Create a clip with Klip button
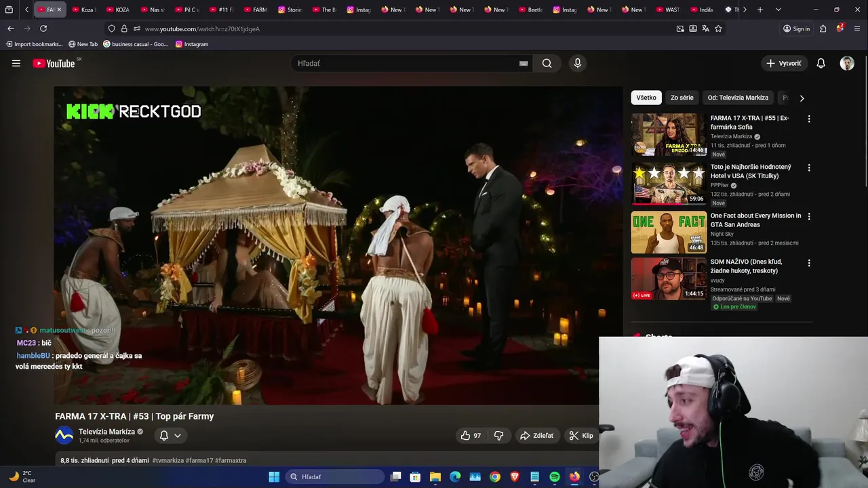The image size is (868, 488). pyautogui.click(x=581, y=436)
